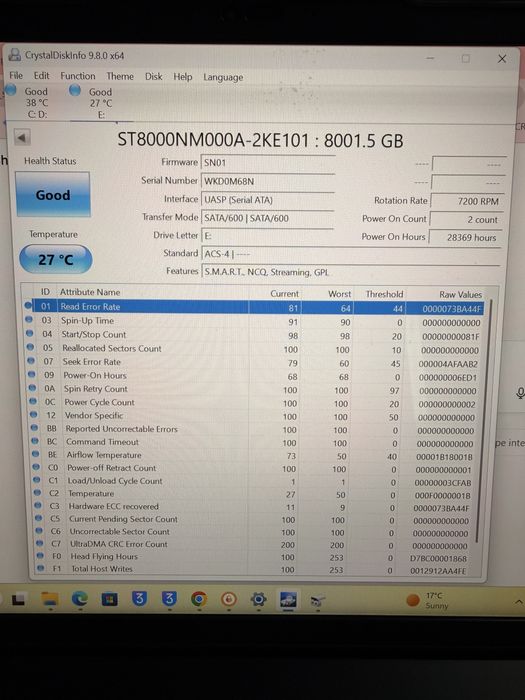525x700 pixels.
Task: Open Settings gear from the taskbar
Action: click(x=258, y=599)
